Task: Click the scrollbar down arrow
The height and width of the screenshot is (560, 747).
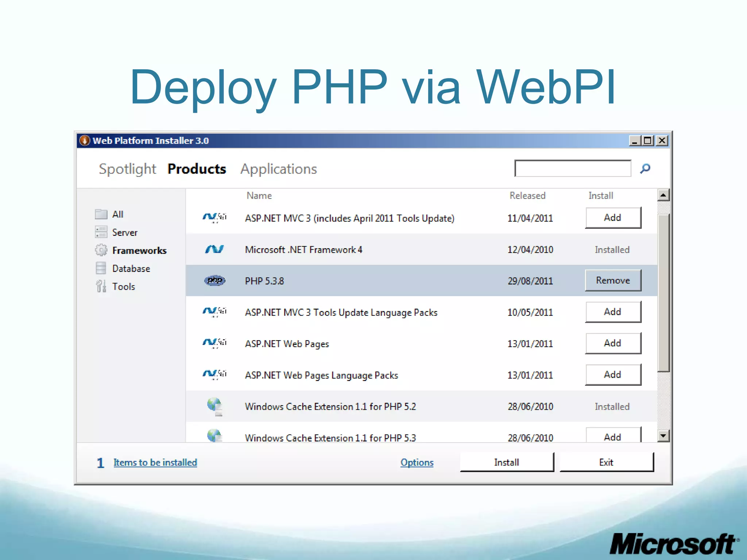Action: [x=663, y=436]
